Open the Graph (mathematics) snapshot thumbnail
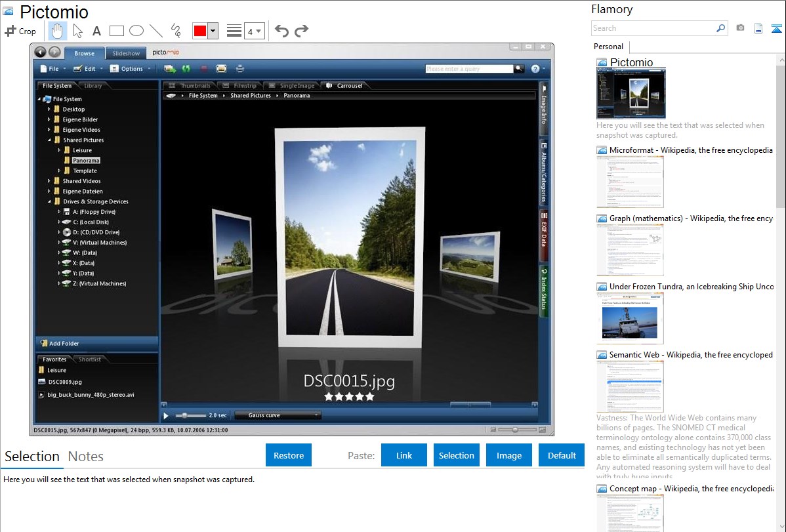 coord(630,250)
